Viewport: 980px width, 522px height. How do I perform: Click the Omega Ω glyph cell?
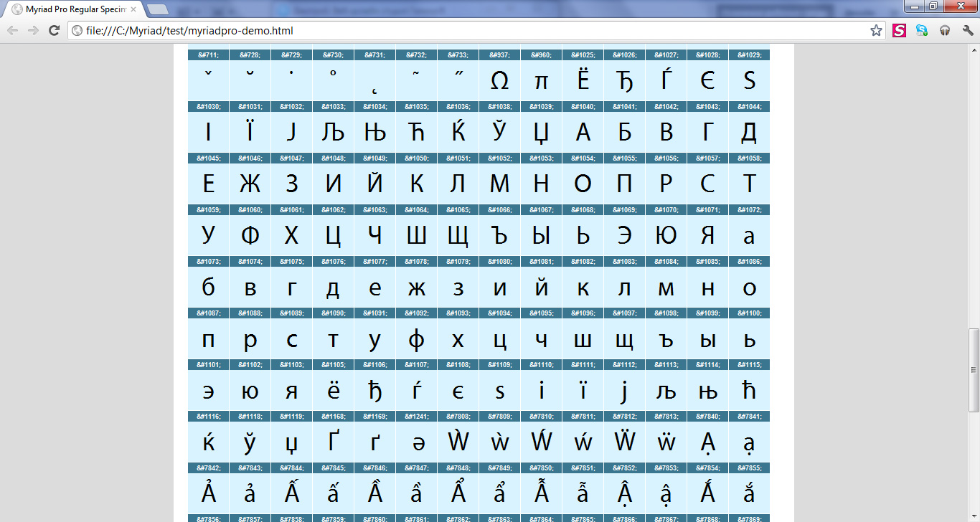point(500,81)
